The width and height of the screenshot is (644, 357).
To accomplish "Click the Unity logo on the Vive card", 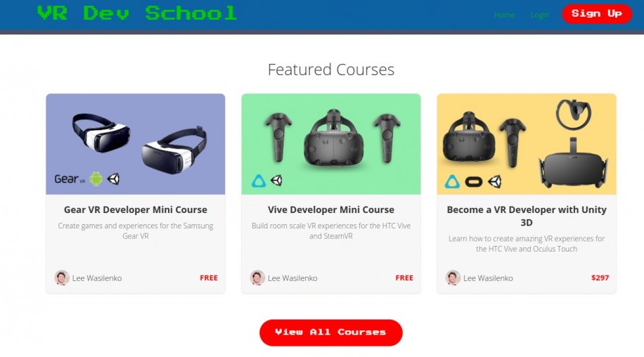I will 276,181.
